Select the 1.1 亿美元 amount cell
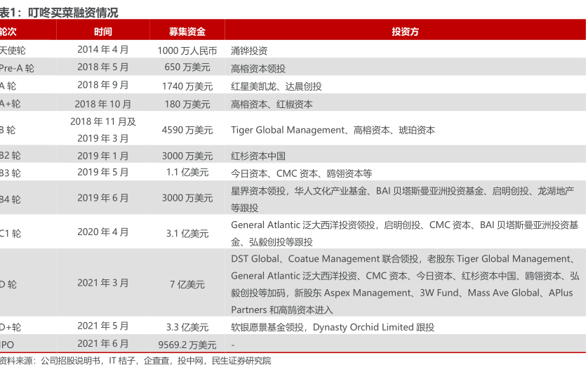Image resolution: width=588 pixels, height=372 pixels. pyautogui.click(x=187, y=173)
